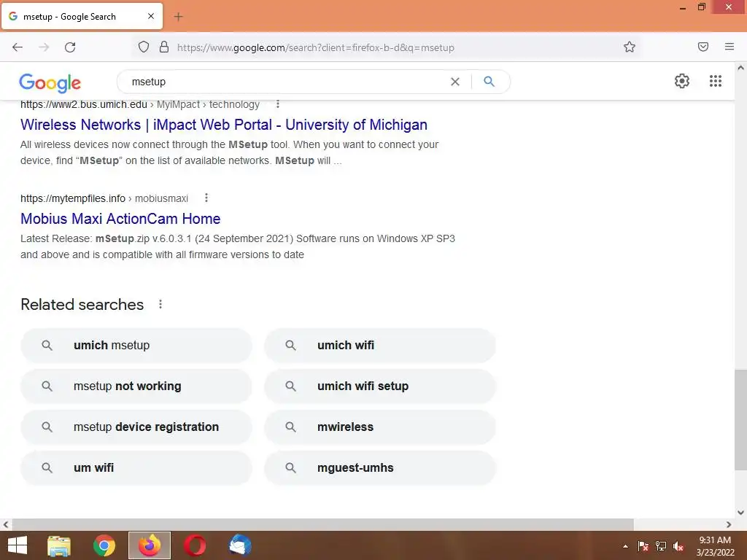
Task: Search for umich wifi setup
Action: (x=380, y=386)
